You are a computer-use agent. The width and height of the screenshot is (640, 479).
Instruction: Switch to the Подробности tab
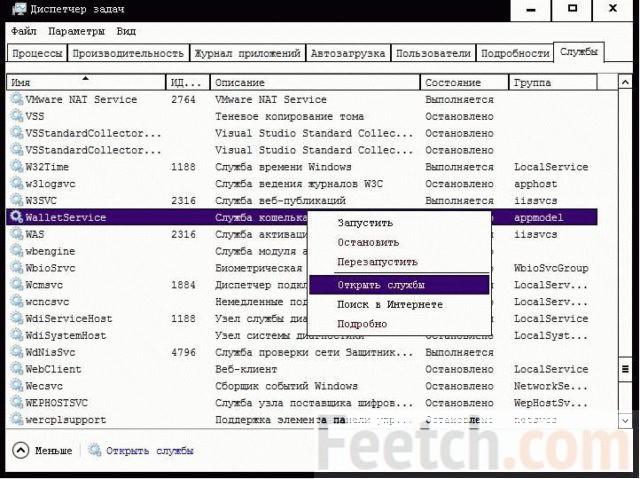click(515, 53)
